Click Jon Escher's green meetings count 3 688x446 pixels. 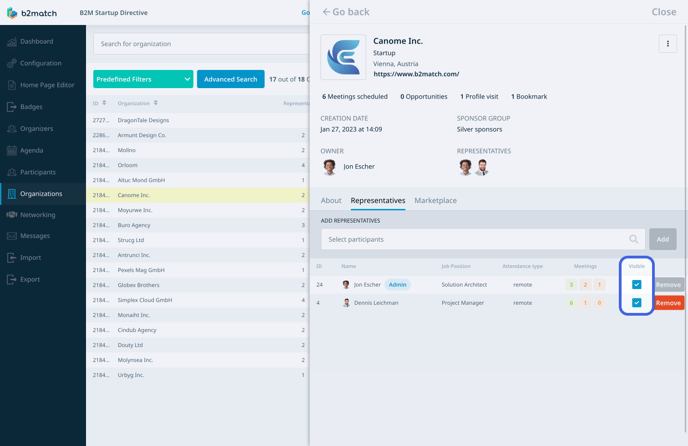[571, 284]
